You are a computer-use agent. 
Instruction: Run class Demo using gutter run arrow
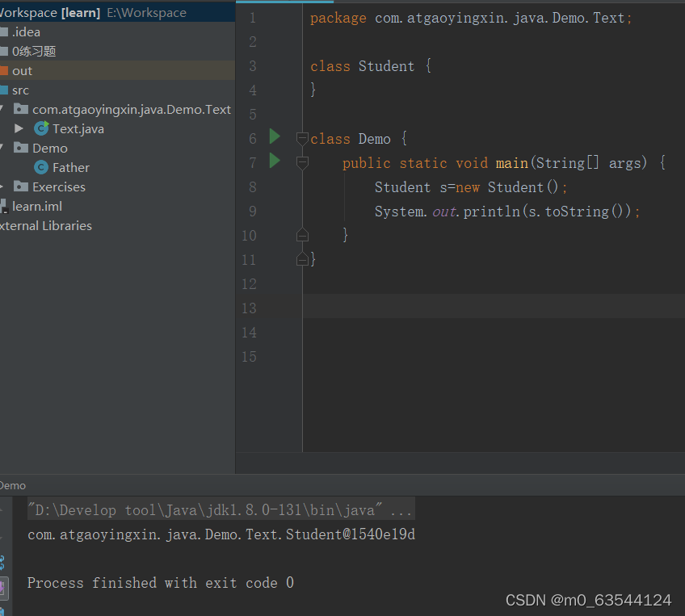(274, 138)
